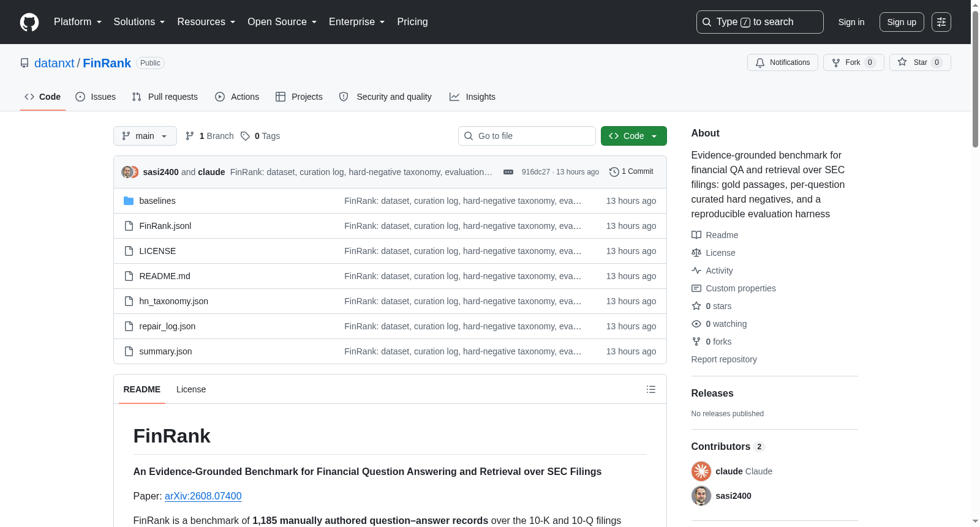Select the Code repository tab

click(43, 97)
